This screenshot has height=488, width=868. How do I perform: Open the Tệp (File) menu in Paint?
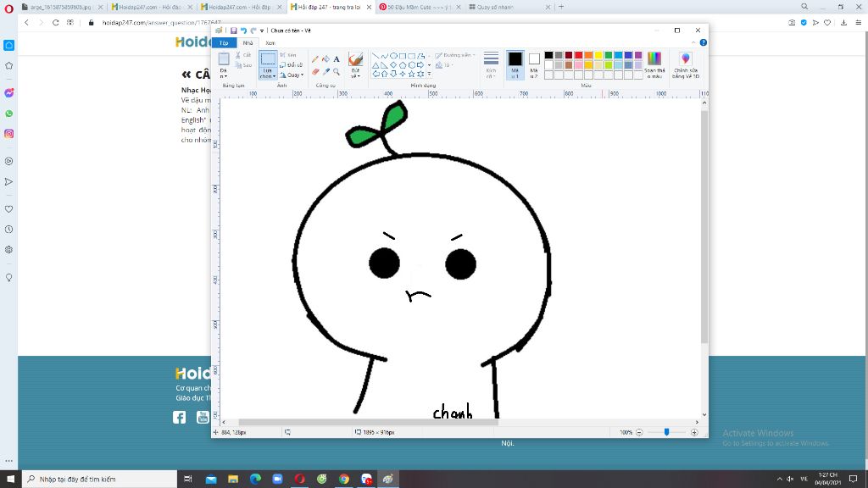(x=224, y=42)
